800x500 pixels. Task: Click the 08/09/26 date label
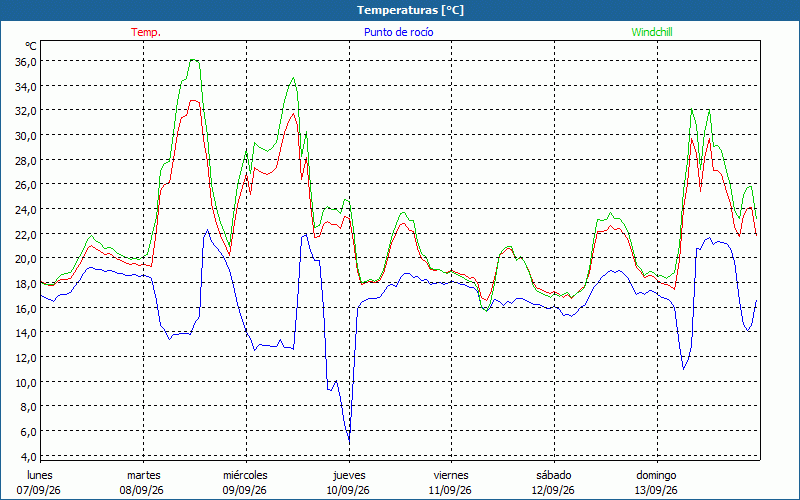coord(141,490)
